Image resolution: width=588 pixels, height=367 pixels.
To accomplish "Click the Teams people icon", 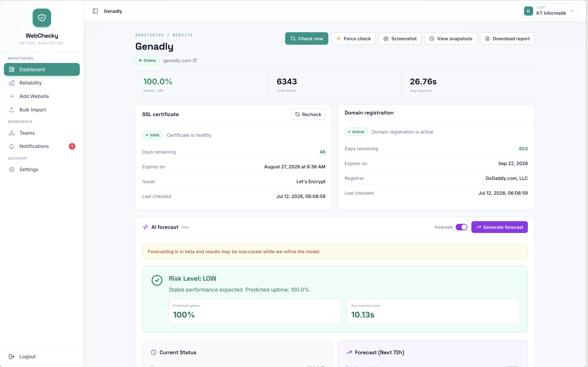I will coord(12,133).
